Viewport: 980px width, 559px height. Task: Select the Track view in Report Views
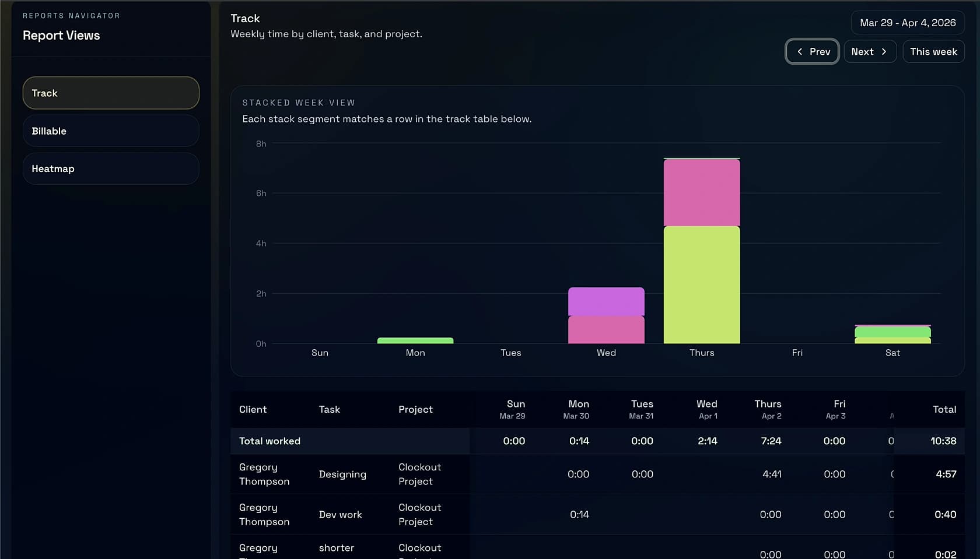111,93
